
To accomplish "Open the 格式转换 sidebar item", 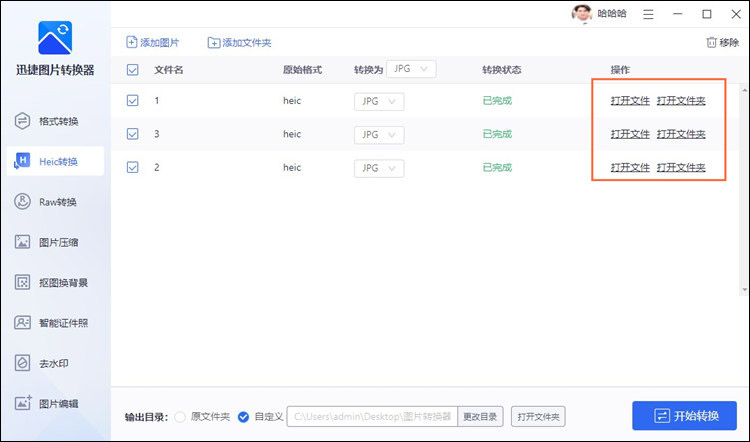I will click(55, 121).
